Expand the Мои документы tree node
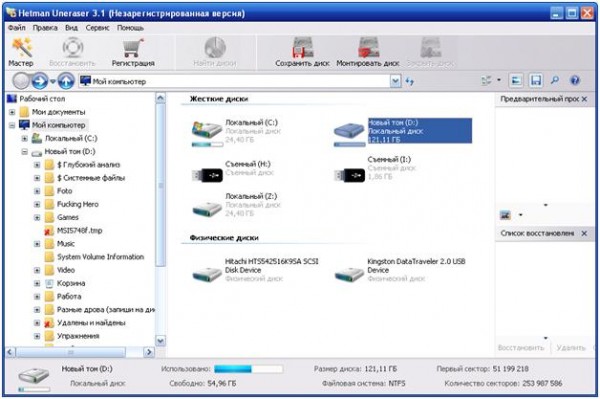The width and height of the screenshot is (600, 399). [x=12, y=112]
